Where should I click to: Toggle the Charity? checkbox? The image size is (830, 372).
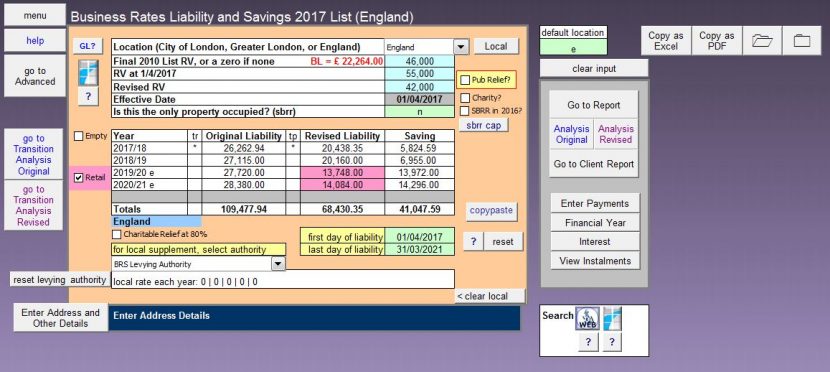pos(465,98)
